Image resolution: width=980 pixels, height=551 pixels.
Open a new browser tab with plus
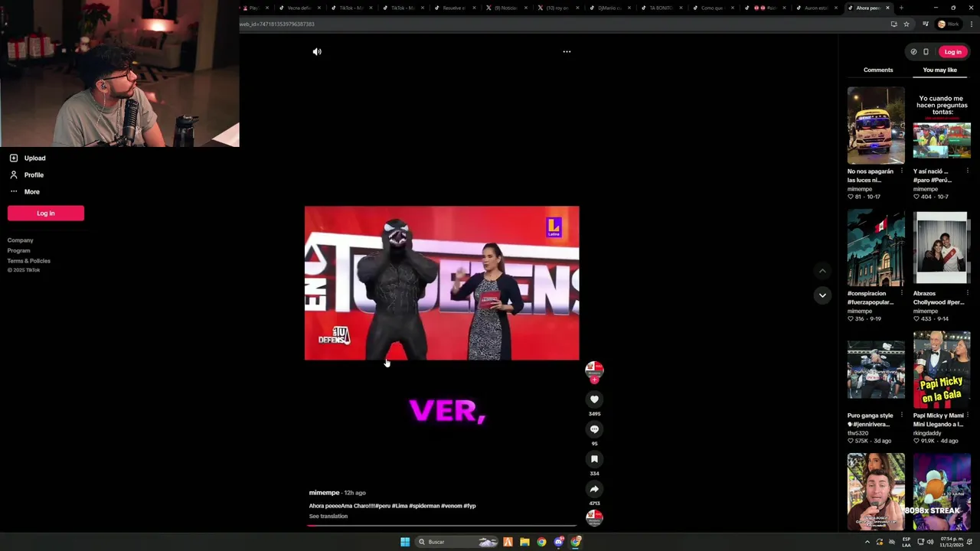(901, 8)
